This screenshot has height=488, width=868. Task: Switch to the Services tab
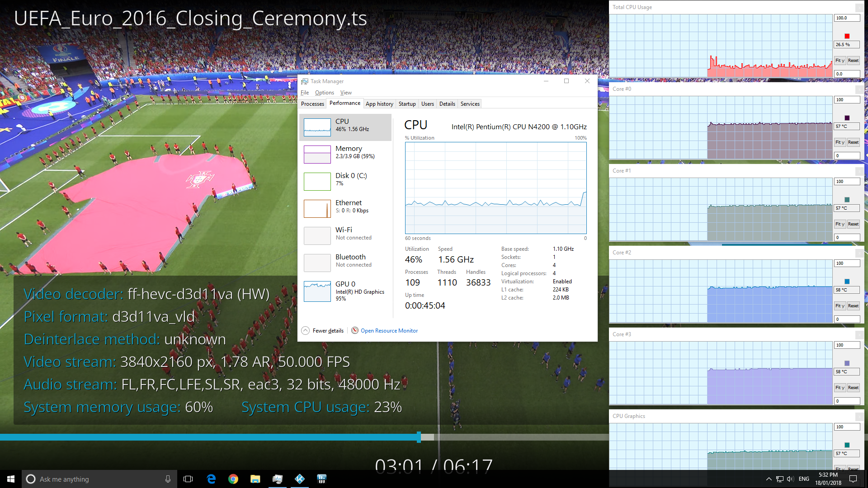(470, 104)
